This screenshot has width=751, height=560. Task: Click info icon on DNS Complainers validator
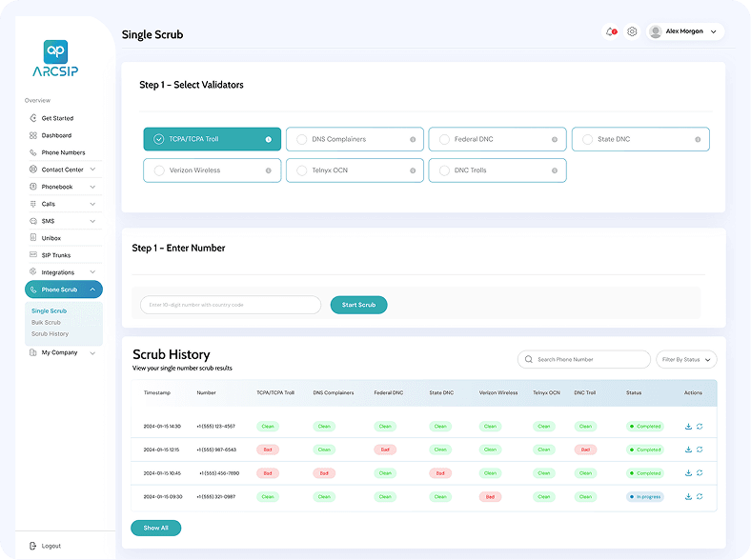413,140
